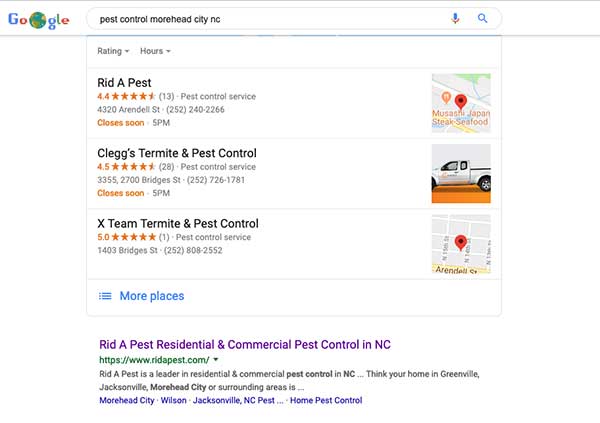Screen dimensions: 600x423
Task: Click the More places list icon
Action: pyautogui.click(x=105, y=296)
